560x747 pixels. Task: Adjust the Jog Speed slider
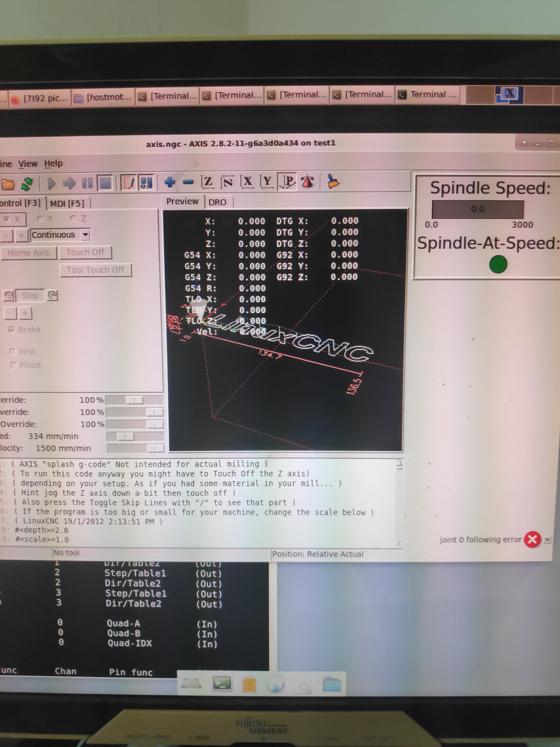click(135, 436)
